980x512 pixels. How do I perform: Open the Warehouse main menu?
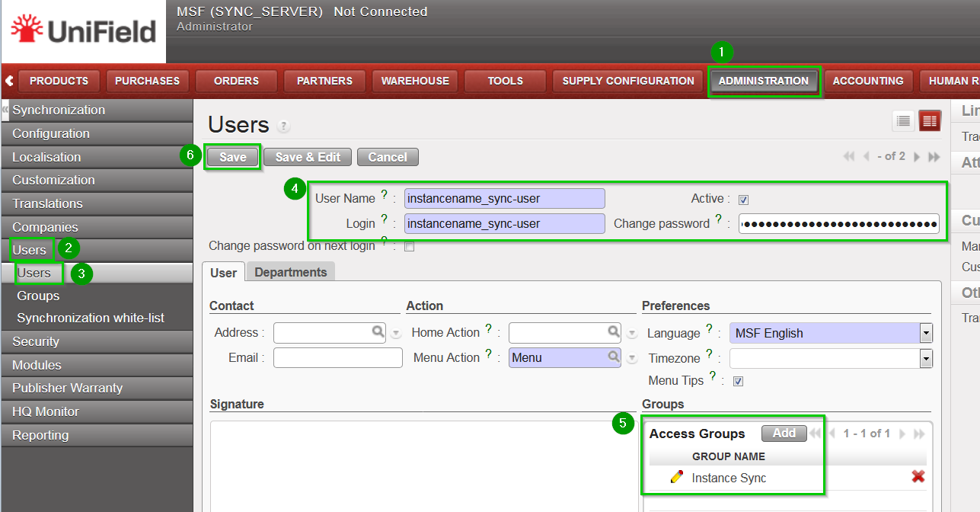415,81
